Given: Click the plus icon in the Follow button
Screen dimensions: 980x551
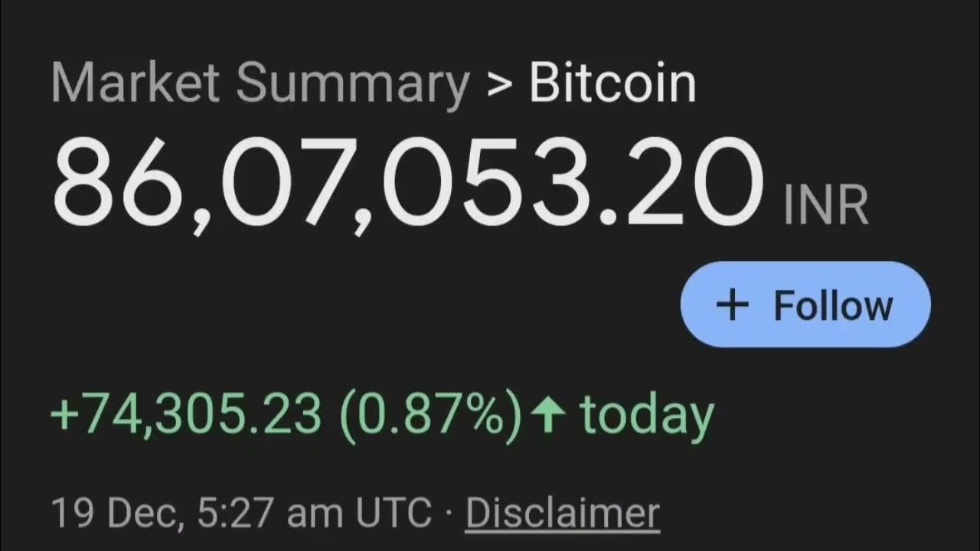Looking at the screenshot, I should tap(732, 305).
